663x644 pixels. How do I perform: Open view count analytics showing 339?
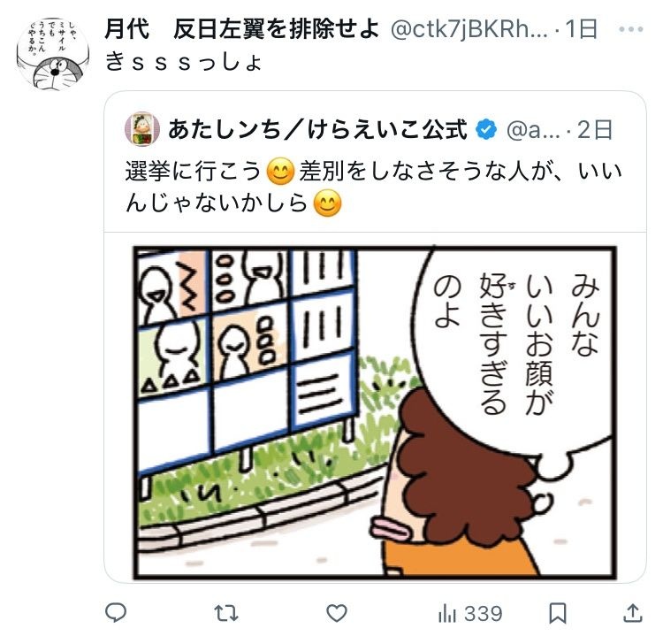470,614
